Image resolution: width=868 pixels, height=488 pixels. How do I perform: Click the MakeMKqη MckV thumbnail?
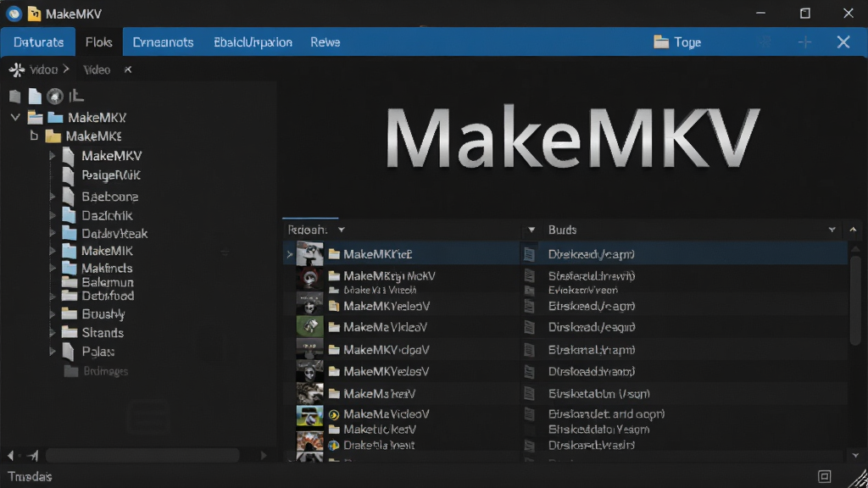tap(309, 278)
